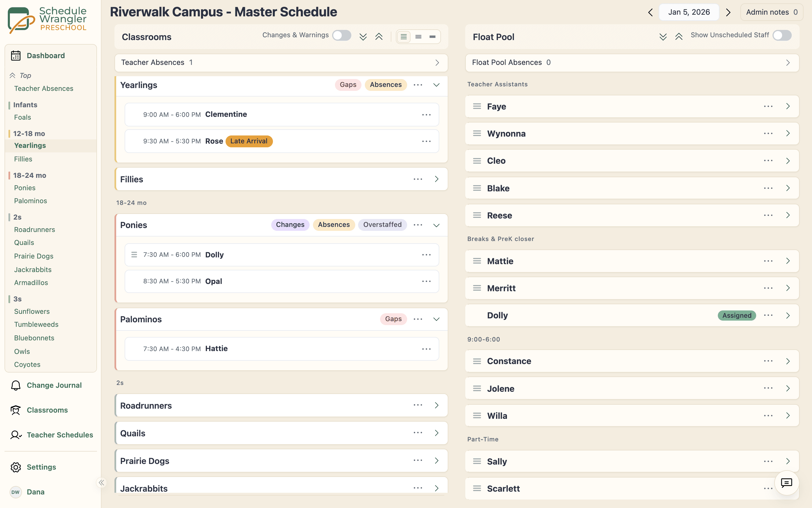Collapse all classrooms double-chevron up
This screenshot has width=812, height=508.
coord(379,37)
